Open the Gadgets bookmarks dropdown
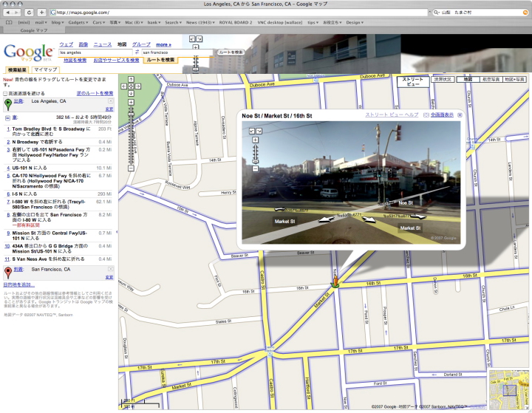 (x=78, y=22)
